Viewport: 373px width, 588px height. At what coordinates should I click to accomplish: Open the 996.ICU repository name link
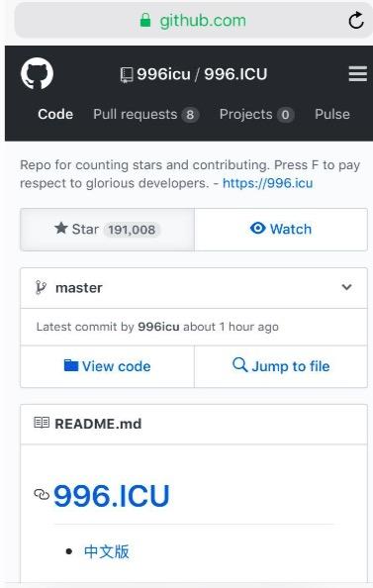pyautogui.click(x=235, y=74)
